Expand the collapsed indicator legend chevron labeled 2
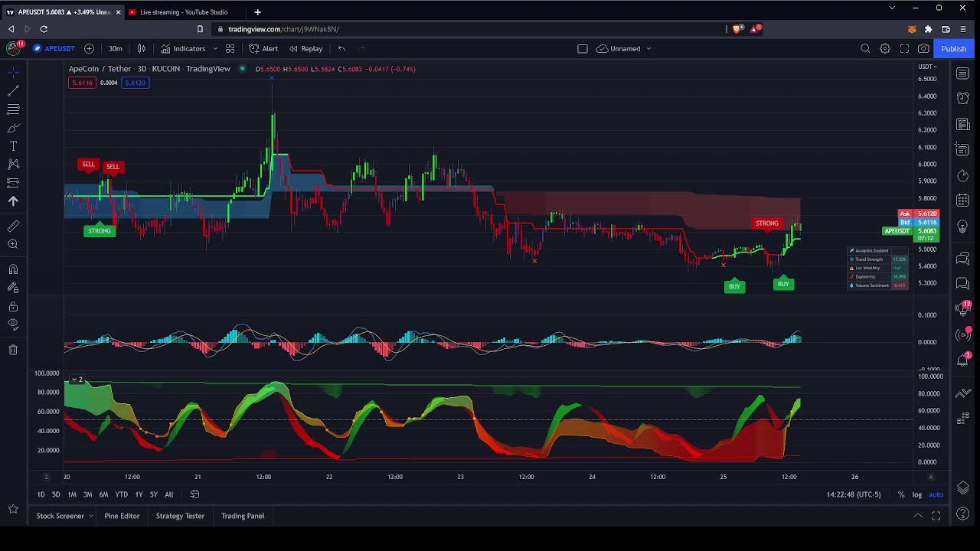 (77, 380)
